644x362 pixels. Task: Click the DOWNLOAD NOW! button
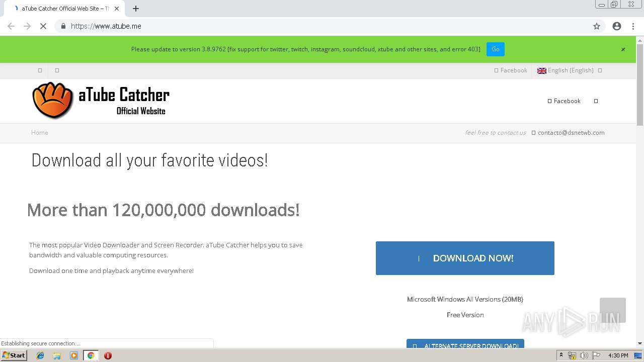click(465, 258)
